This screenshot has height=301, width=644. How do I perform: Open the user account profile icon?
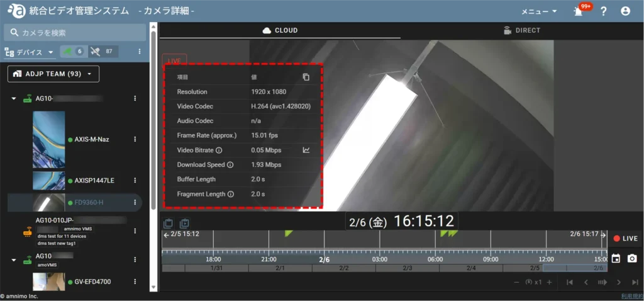pyautogui.click(x=625, y=11)
